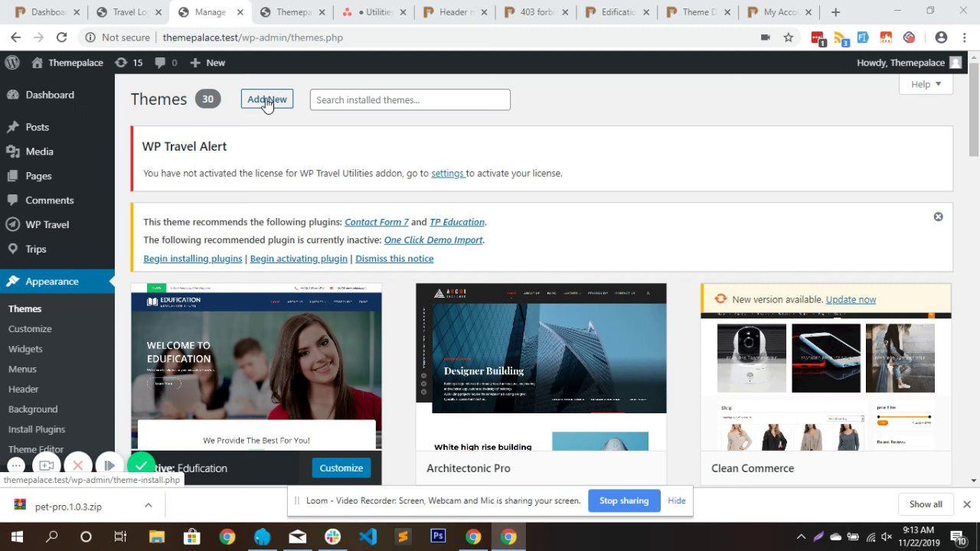Open the Contact Form 7 plugin link
980x551 pixels.
point(377,222)
